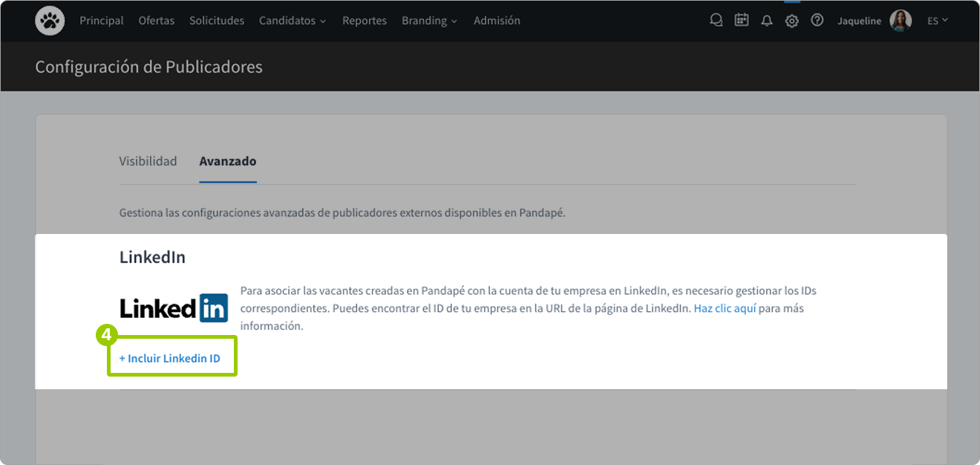Switch to the Visibilidad tab

tap(148, 160)
